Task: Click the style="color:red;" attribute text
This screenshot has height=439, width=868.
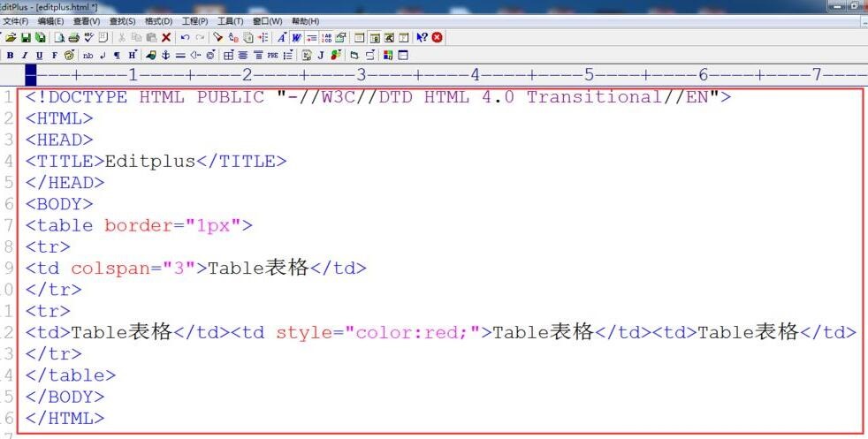Action: (x=378, y=333)
